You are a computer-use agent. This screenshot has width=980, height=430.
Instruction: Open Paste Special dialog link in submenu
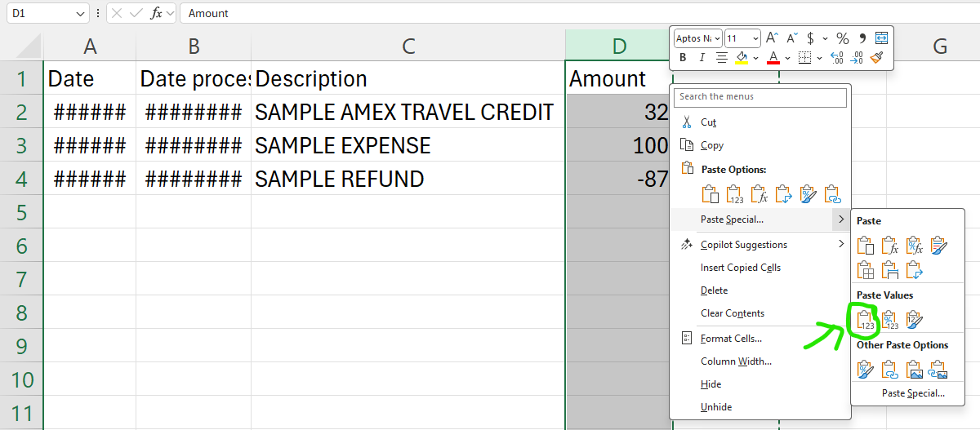click(x=913, y=393)
